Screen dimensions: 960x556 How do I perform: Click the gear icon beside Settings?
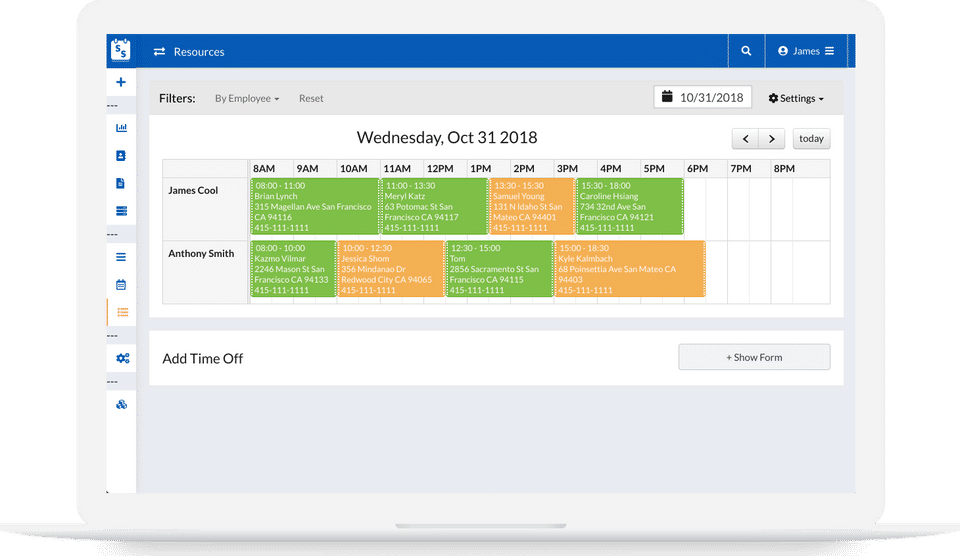coord(773,98)
